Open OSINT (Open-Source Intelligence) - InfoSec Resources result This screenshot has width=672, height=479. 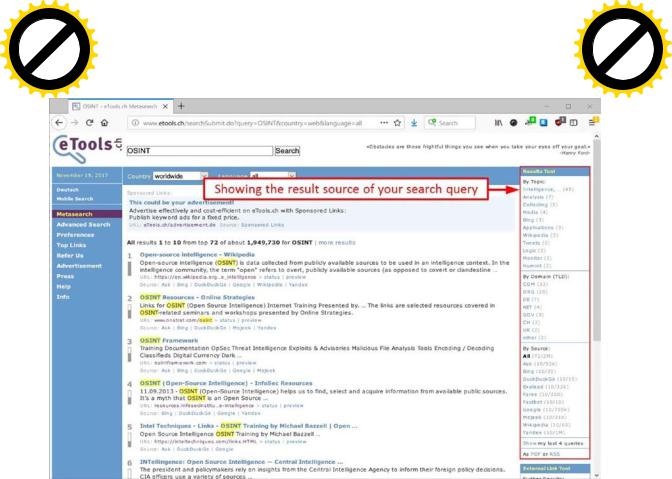point(226,383)
